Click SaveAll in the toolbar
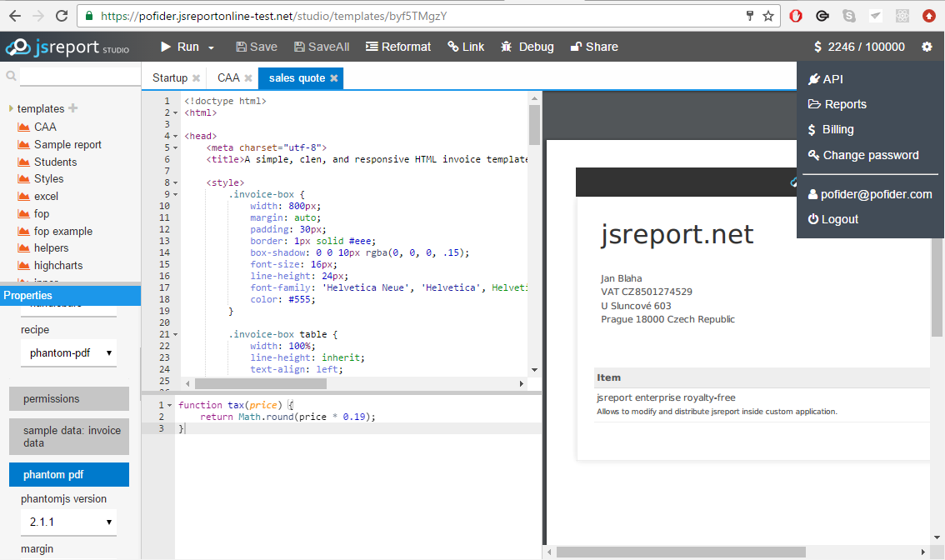Image resolution: width=945 pixels, height=560 pixels. (x=322, y=47)
